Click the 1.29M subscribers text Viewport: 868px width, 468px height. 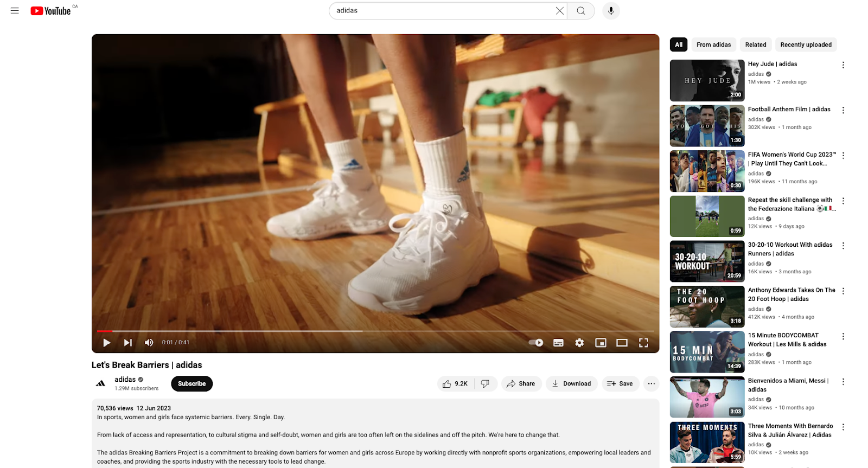(x=137, y=388)
